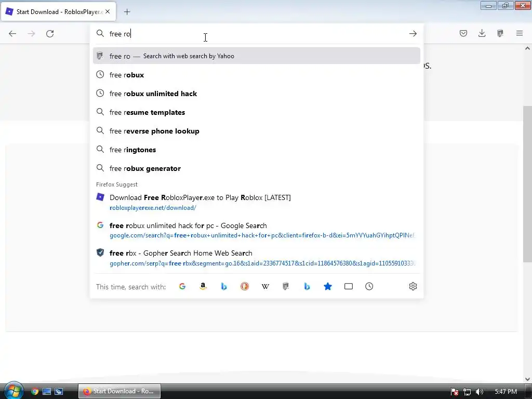This screenshot has height=399, width=532.
Task: Search with the shield search engine icon
Action: coord(286,286)
